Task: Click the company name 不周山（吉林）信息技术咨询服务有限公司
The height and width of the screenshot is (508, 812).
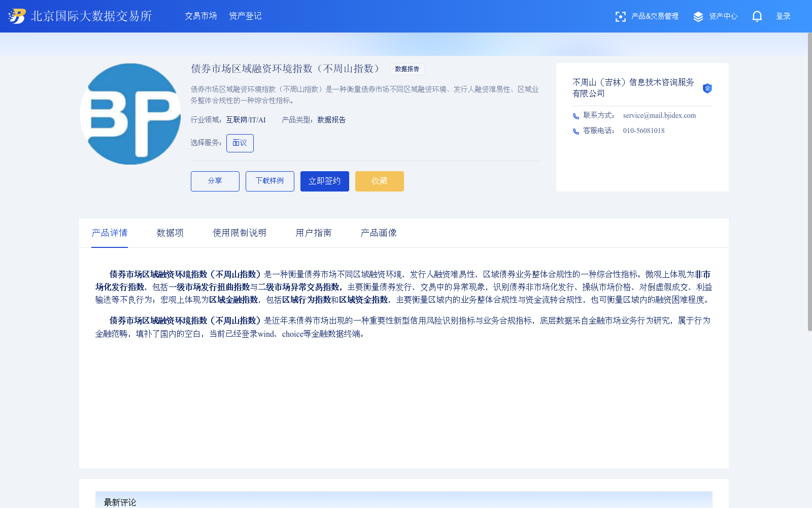Action: pyautogui.click(x=633, y=88)
